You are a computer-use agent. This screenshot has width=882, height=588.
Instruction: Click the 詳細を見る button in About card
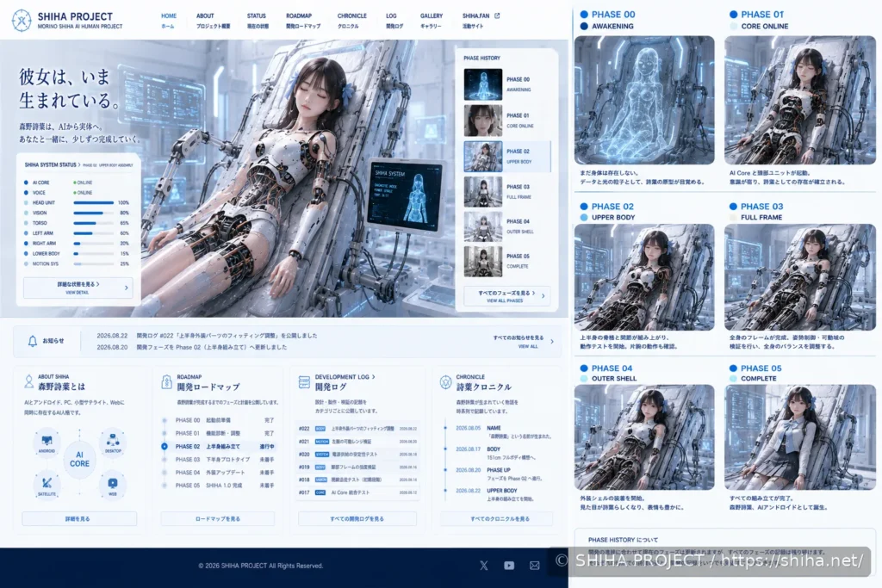click(79, 519)
